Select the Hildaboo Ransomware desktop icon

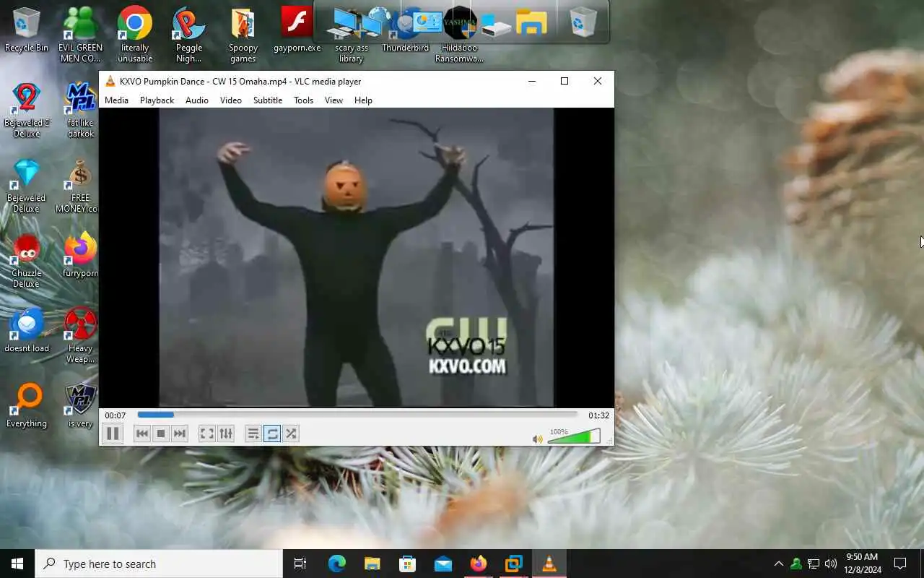point(459,34)
